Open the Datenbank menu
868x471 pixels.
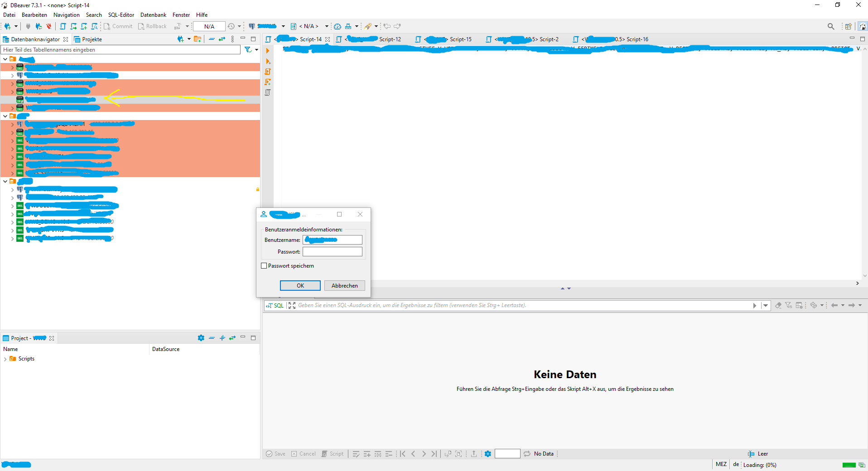pos(153,14)
